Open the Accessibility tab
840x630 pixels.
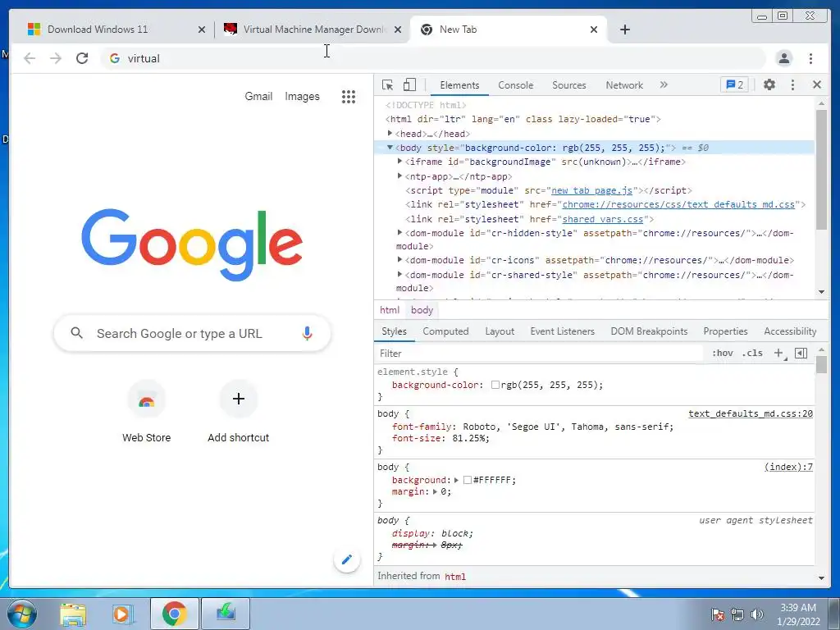pyautogui.click(x=790, y=331)
